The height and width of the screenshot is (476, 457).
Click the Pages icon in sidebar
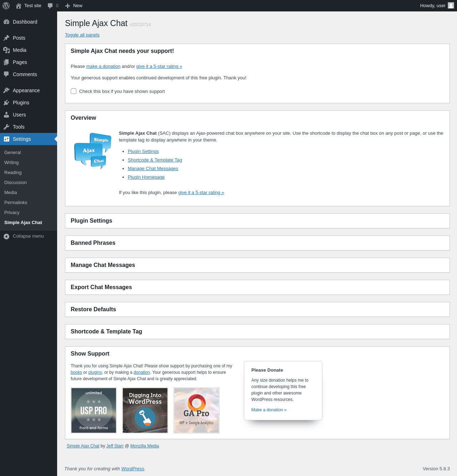click(x=6, y=62)
